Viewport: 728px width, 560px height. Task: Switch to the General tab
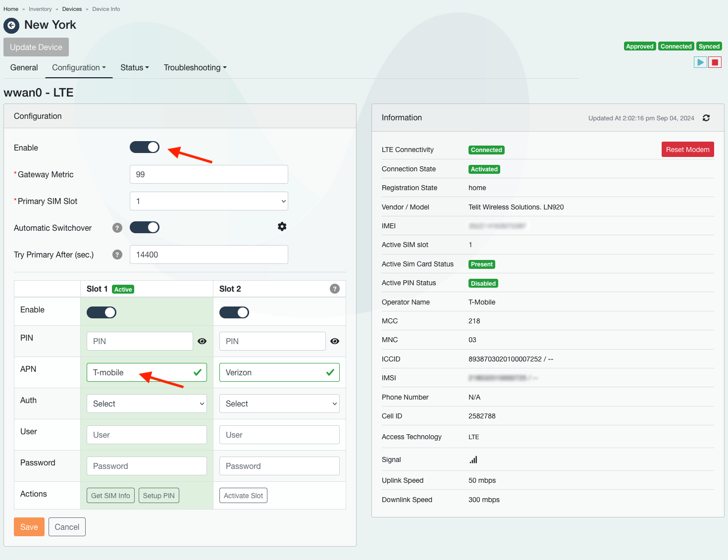(x=24, y=68)
